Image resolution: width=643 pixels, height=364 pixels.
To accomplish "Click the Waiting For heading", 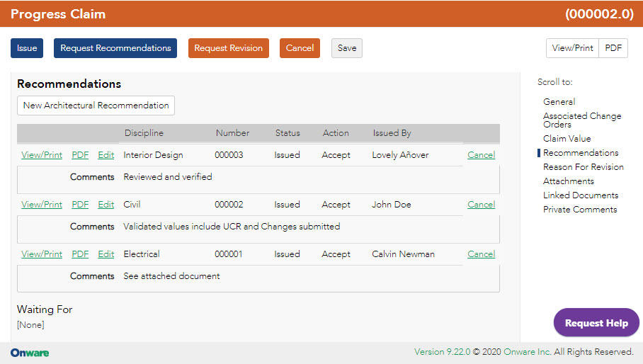I will click(45, 309).
